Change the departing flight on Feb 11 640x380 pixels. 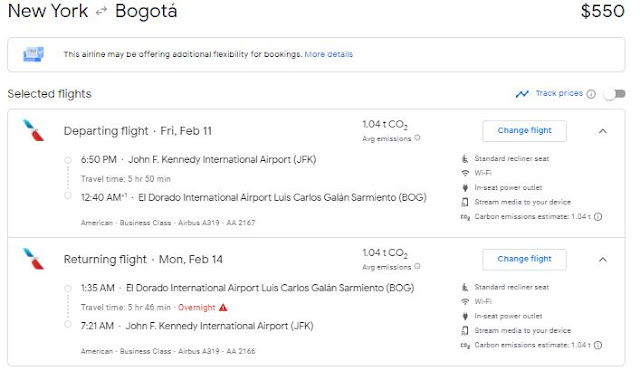[524, 131]
